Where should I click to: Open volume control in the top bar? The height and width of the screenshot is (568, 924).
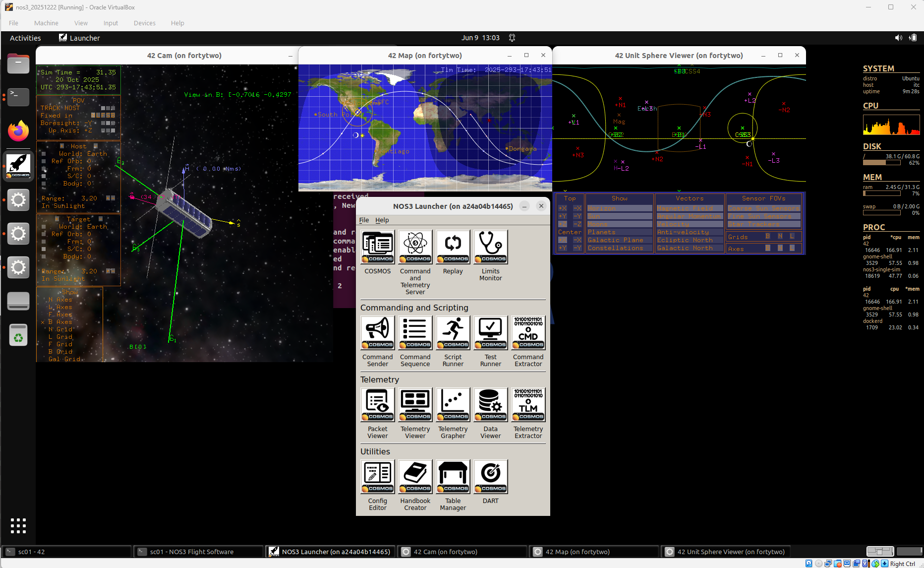tap(898, 38)
